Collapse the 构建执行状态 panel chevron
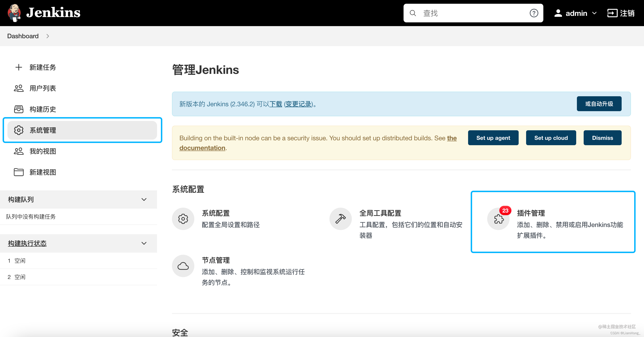 click(x=144, y=243)
